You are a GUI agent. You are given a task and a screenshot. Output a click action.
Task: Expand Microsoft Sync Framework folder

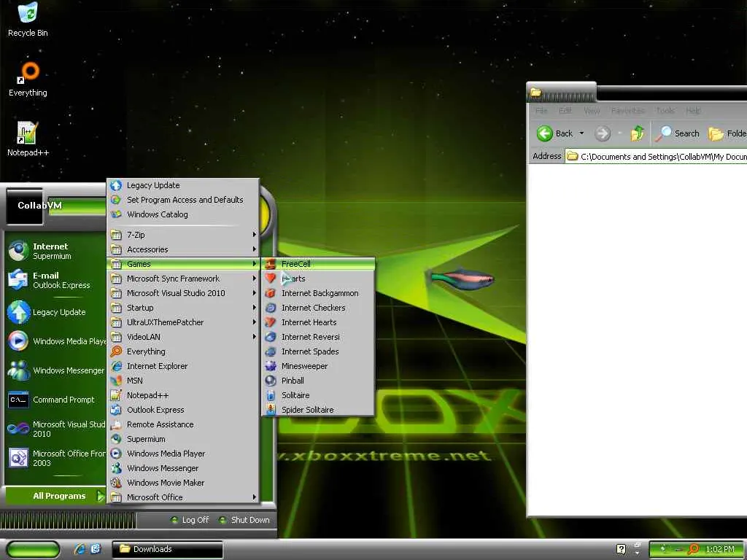pos(183,279)
